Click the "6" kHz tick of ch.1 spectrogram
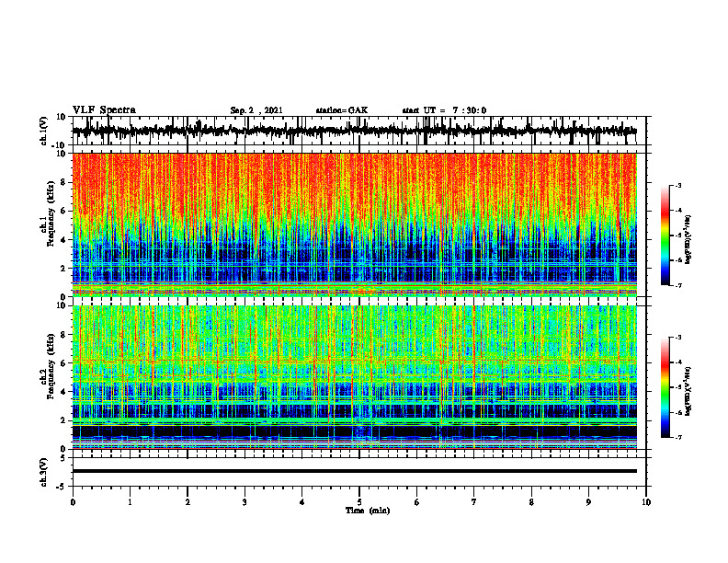Viewport: 728px width, 563px height. tap(64, 212)
